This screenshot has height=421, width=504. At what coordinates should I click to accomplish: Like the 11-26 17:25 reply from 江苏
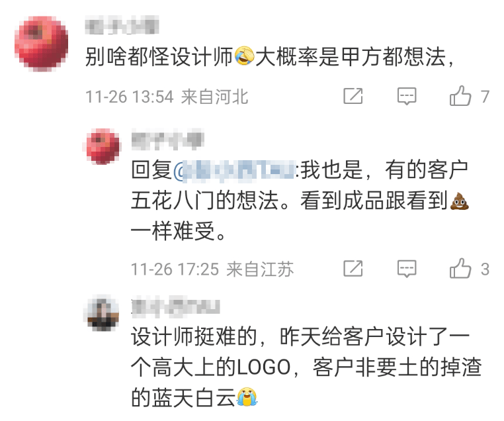pyautogui.click(x=460, y=268)
